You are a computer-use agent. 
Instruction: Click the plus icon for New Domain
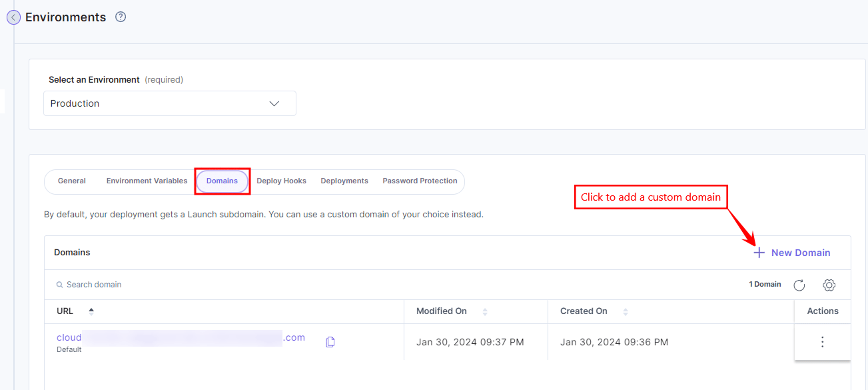[759, 252]
